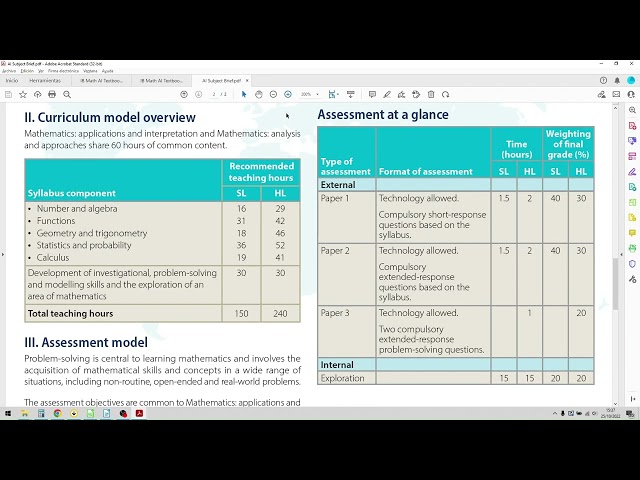Send file by email envelope icon

[x=616, y=95]
